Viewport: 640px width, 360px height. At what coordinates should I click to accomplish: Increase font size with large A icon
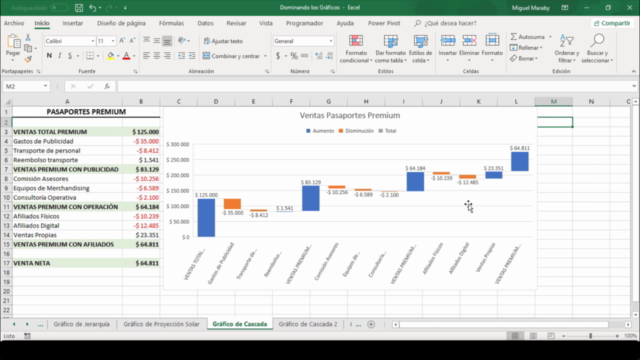point(122,41)
